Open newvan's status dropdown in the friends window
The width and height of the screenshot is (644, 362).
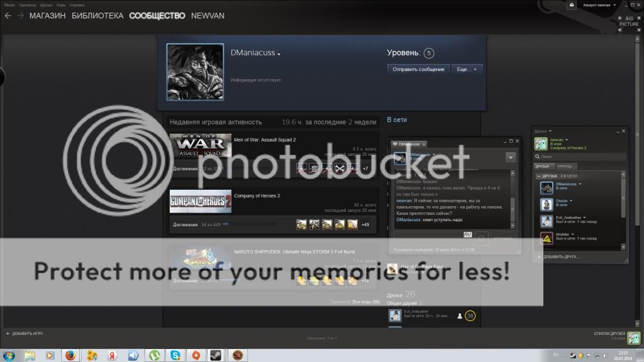click(567, 140)
